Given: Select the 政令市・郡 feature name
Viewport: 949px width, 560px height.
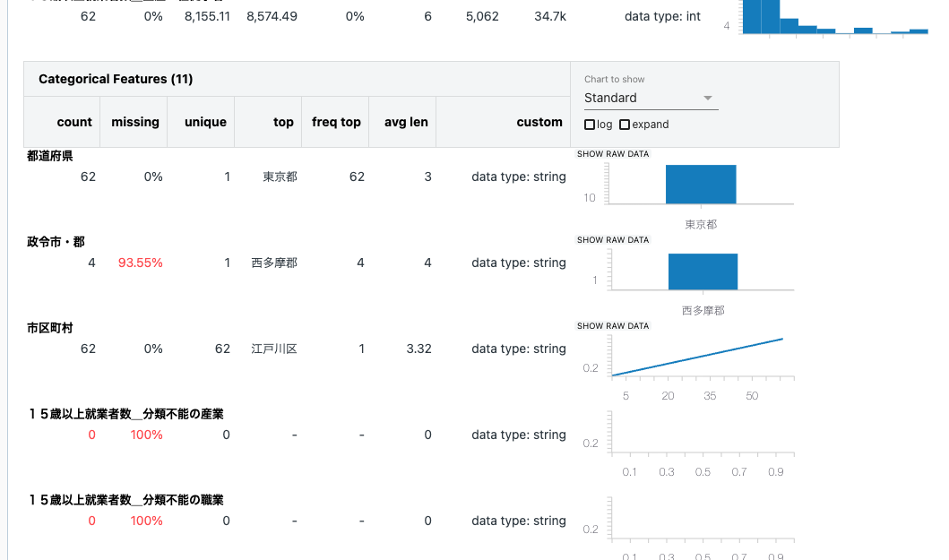Looking at the screenshot, I should (56, 242).
